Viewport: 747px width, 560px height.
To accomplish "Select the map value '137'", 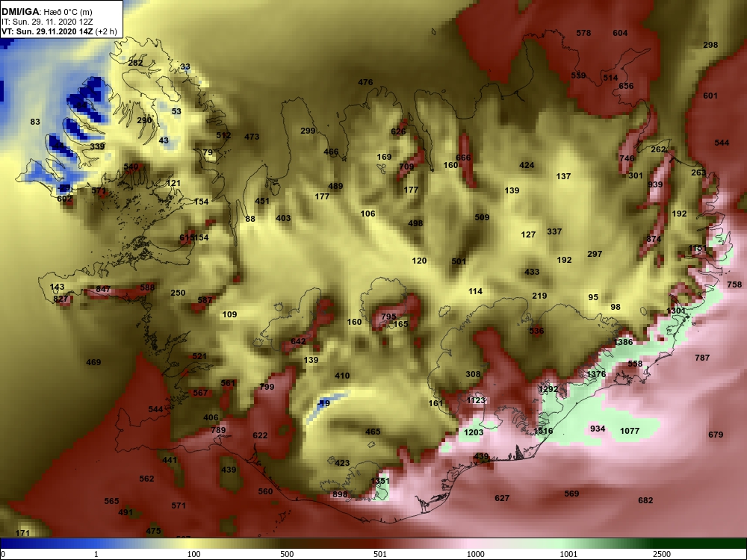I will [x=563, y=176].
